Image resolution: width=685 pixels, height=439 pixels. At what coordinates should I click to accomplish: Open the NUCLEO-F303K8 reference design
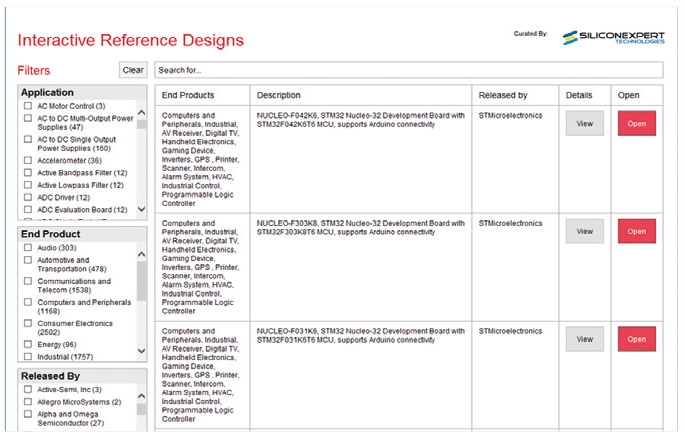[637, 232]
